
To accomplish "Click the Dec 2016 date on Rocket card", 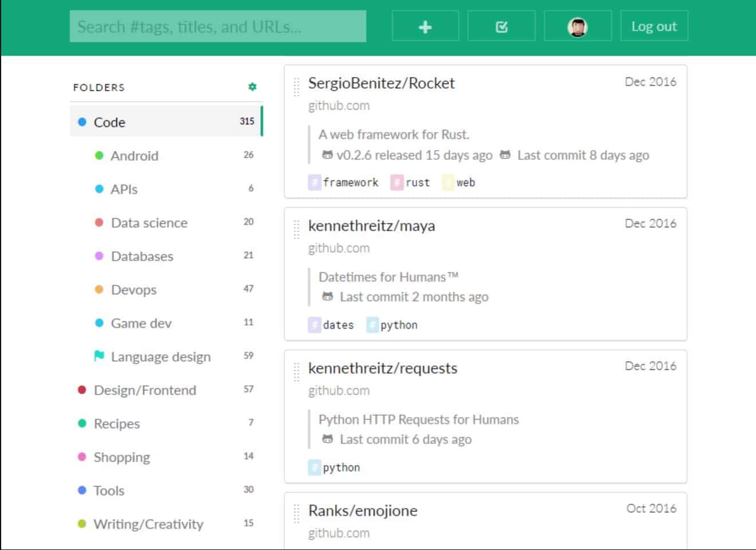I will (x=651, y=82).
